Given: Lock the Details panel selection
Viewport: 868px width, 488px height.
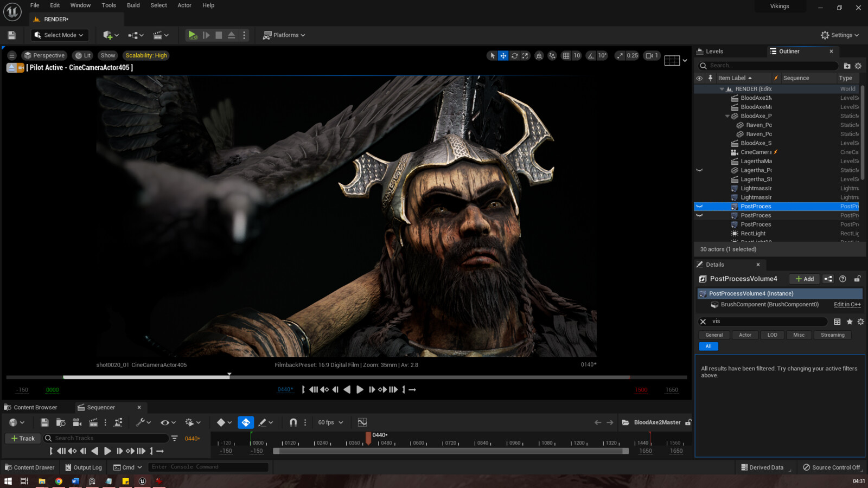Looking at the screenshot, I should click(857, 279).
